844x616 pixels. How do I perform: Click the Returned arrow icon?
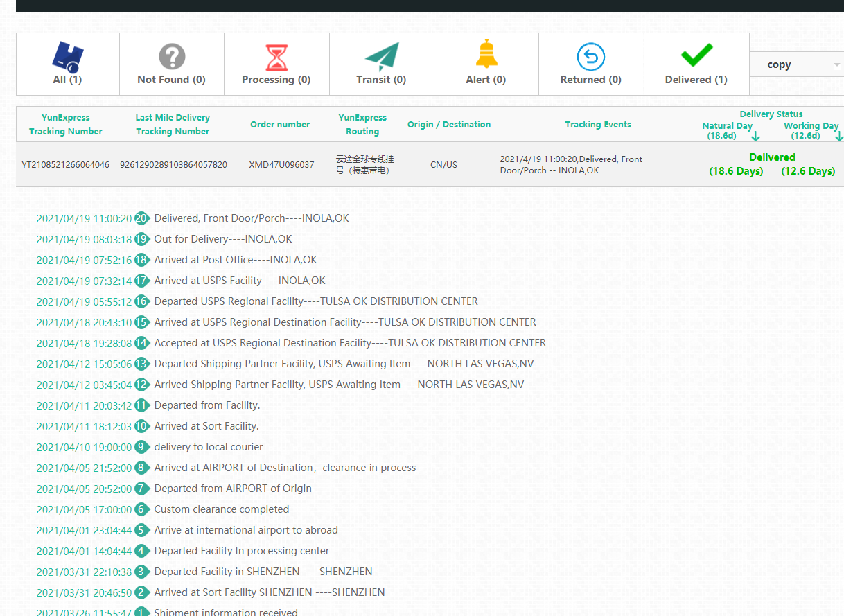590,57
